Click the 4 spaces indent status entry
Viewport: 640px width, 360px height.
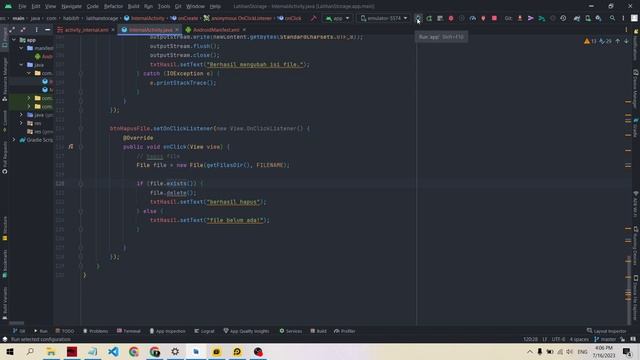point(579,339)
